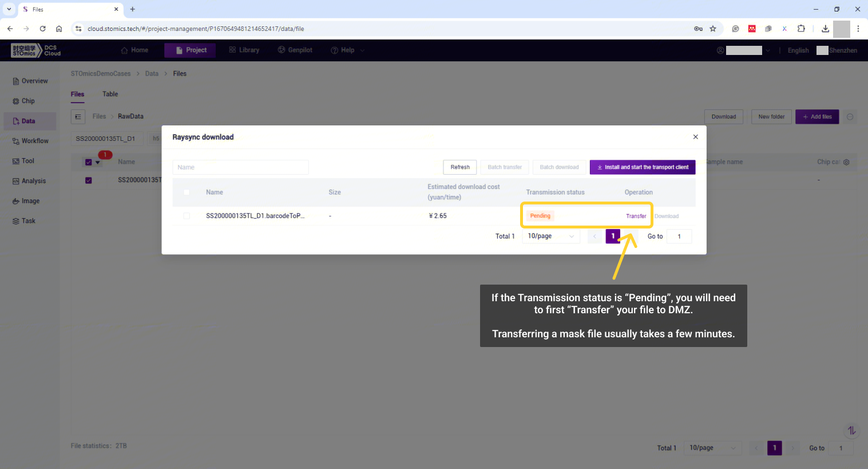The height and width of the screenshot is (469, 868).
Task: Uncheck the SS200000135T row in file list
Action: coord(89,180)
